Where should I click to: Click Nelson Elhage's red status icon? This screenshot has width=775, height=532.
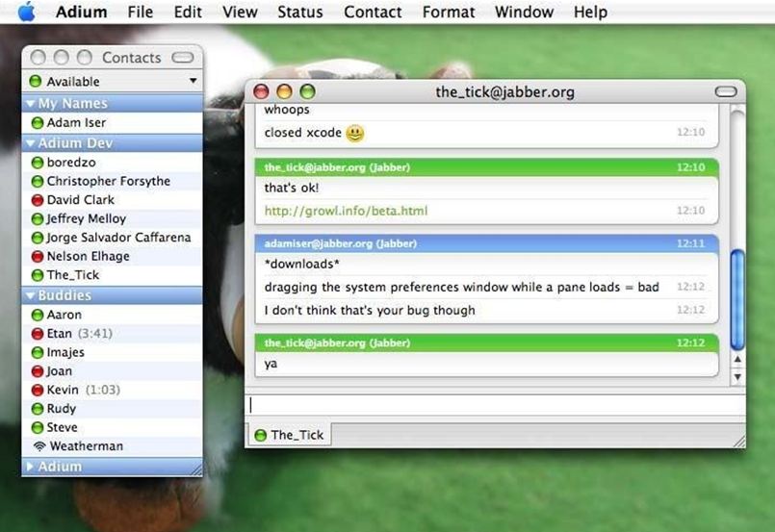(x=38, y=257)
